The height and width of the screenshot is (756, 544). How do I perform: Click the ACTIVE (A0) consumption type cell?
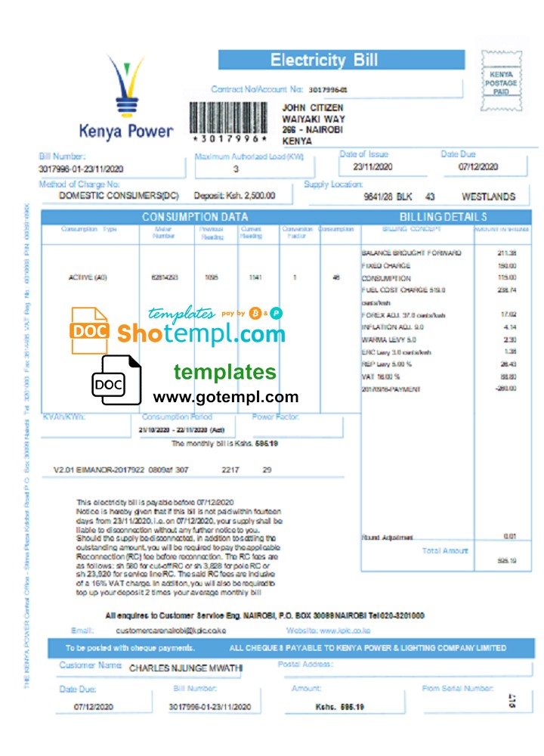pyautogui.click(x=88, y=277)
